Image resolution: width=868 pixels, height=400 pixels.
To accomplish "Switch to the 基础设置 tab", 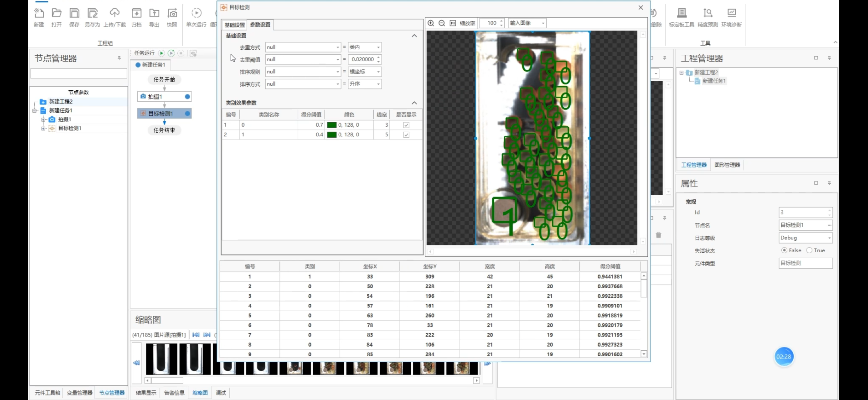I will (235, 25).
